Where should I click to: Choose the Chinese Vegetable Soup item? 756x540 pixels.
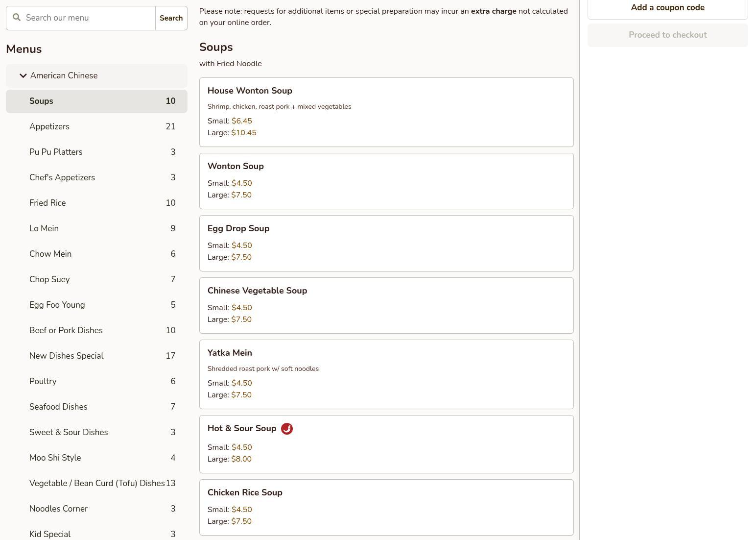[x=386, y=306]
